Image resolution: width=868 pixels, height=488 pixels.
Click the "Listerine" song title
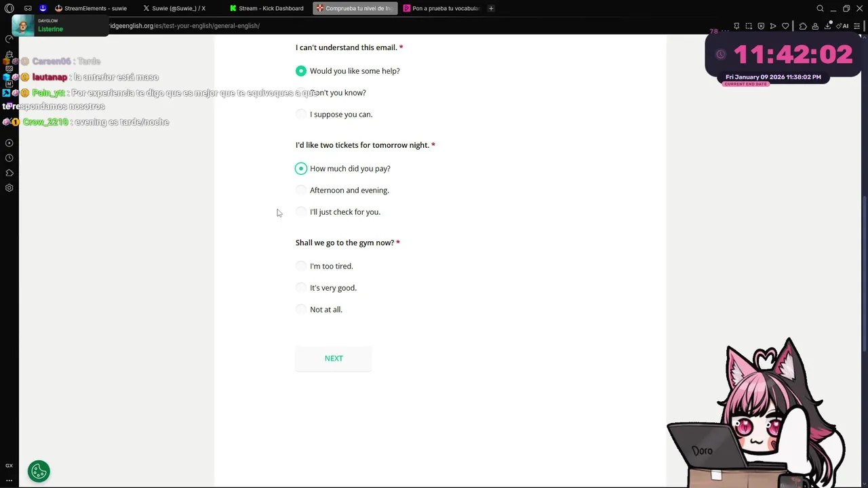coord(51,29)
